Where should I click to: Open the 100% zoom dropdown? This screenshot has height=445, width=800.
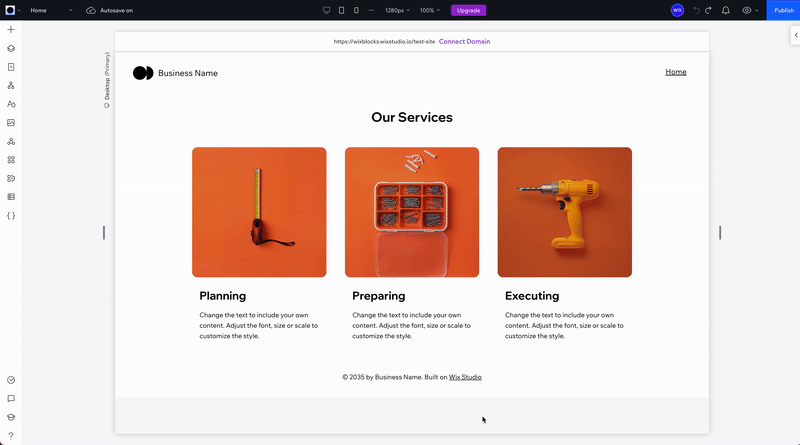[x=430, y=10]
